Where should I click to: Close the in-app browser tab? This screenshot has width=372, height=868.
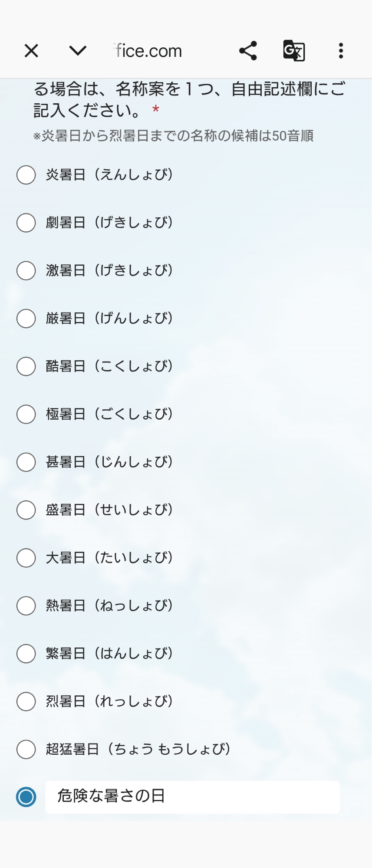[x=31, y=51]
